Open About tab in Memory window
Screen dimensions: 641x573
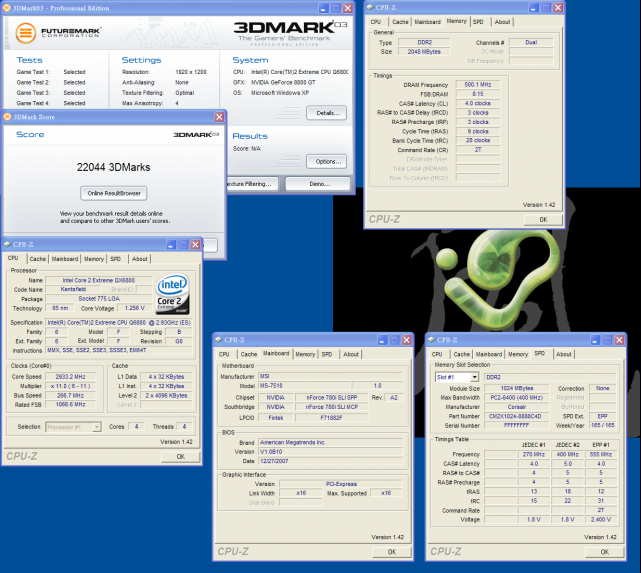pos(502,22)
